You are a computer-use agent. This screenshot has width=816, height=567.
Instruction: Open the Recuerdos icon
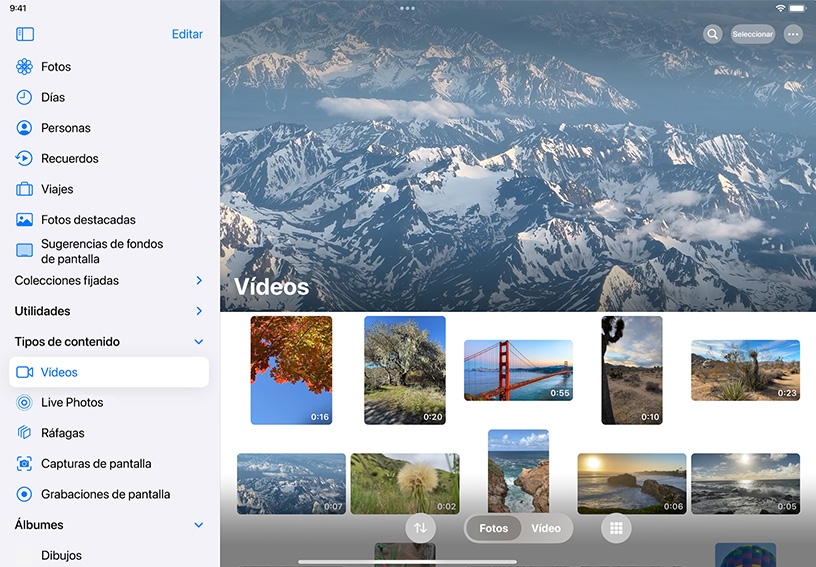[24, 159]
